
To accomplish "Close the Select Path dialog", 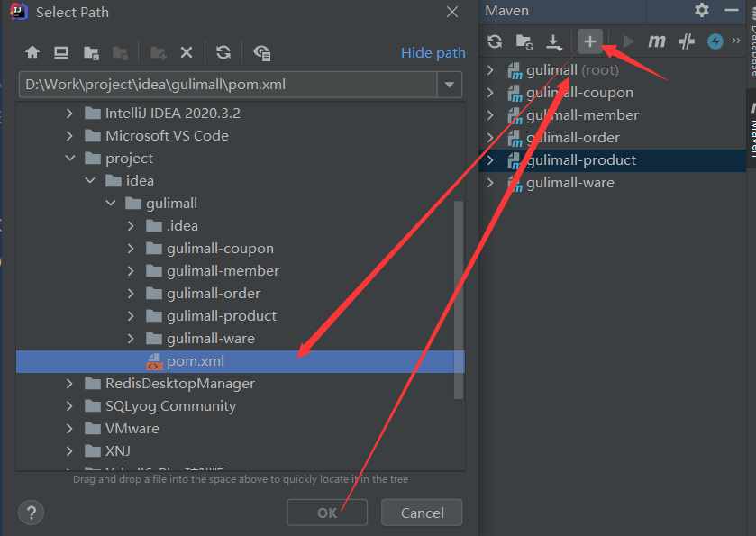I will click(x=452, y=12).
